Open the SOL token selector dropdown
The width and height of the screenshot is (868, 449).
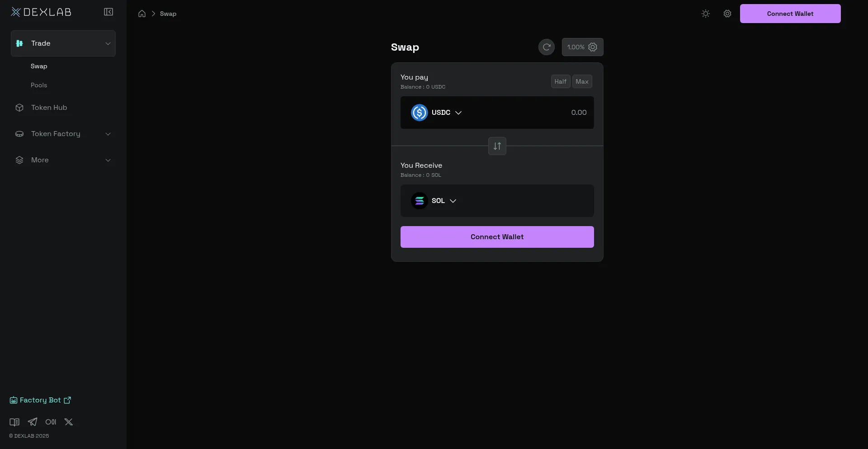(434, 201)
